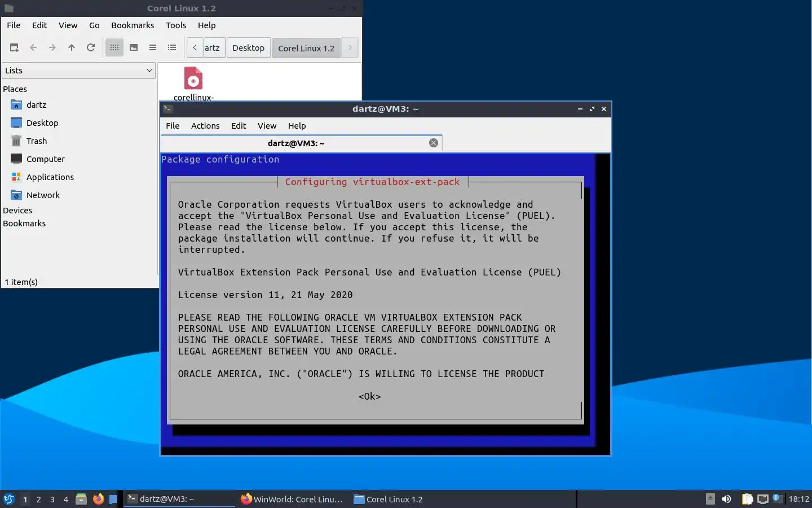Viewport: 812px width, 508px height.
Task: Switch to WinWorld Firefox taskbar entry
Action: pyautogui.click(x=292, y=499)
